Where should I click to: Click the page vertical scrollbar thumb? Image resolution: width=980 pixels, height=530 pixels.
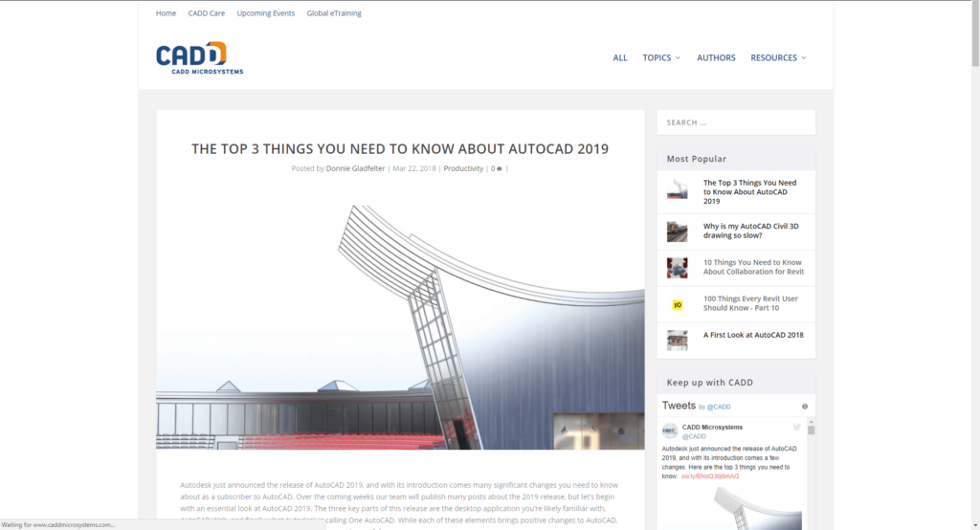click(975, 33)
